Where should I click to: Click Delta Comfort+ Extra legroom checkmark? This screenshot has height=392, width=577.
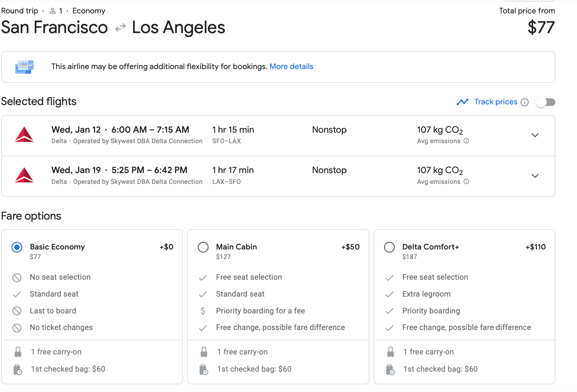point(389,294)
